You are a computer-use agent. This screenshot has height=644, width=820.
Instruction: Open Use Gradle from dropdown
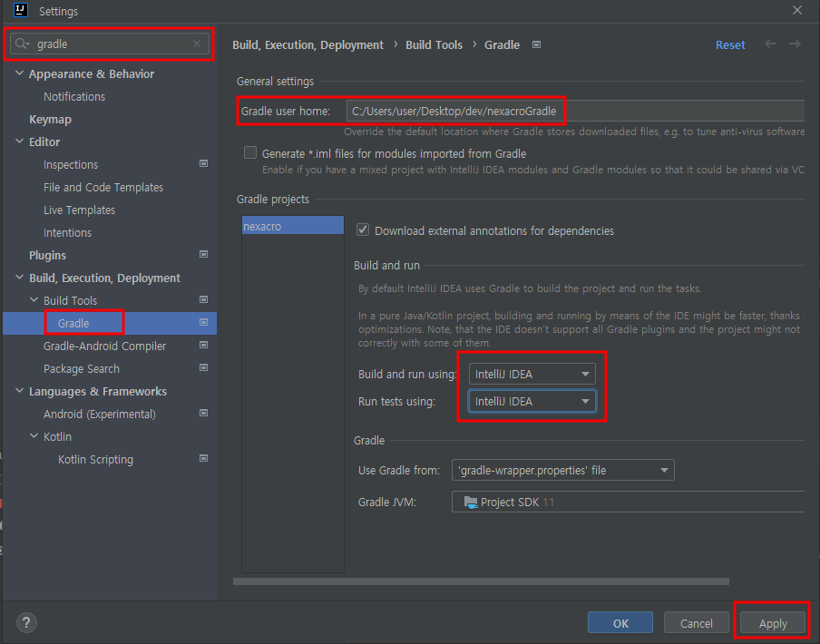563,471
